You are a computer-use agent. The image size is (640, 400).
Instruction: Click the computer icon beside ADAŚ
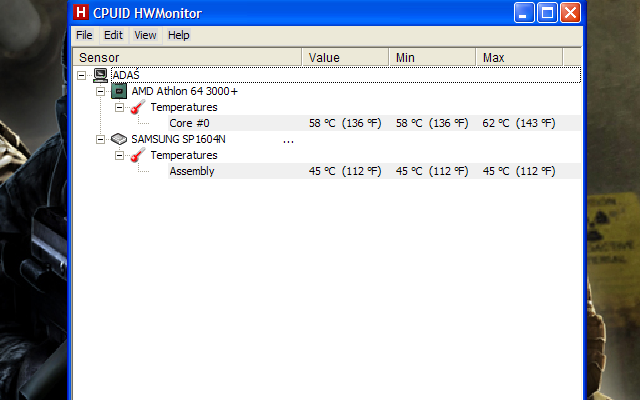100,75
